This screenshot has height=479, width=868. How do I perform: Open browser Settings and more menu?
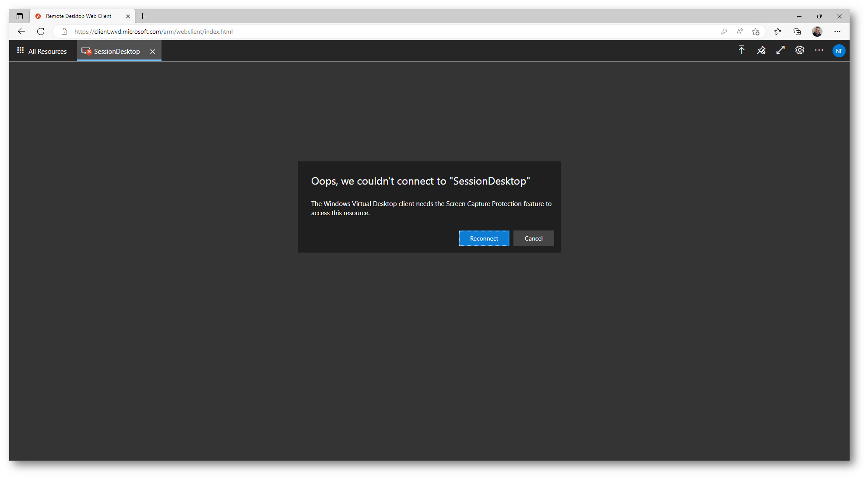(x=837, y=31)
